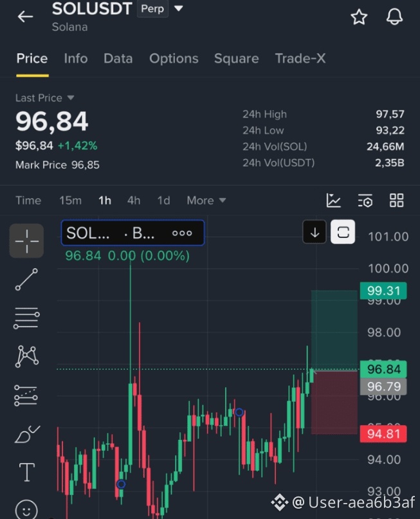
Task: Toggle fullscreen chart button
Action: click(x=343, y=232)
